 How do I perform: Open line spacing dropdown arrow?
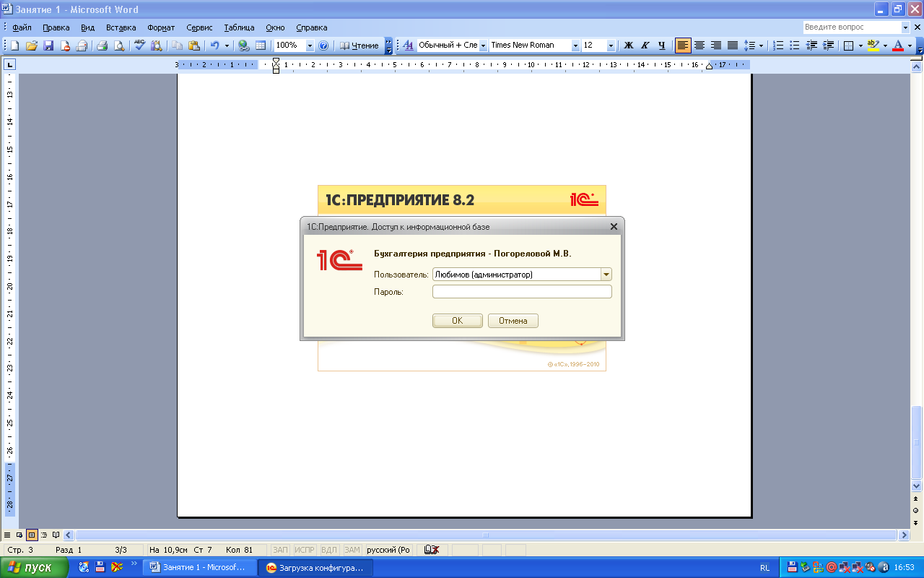point(761,46)
